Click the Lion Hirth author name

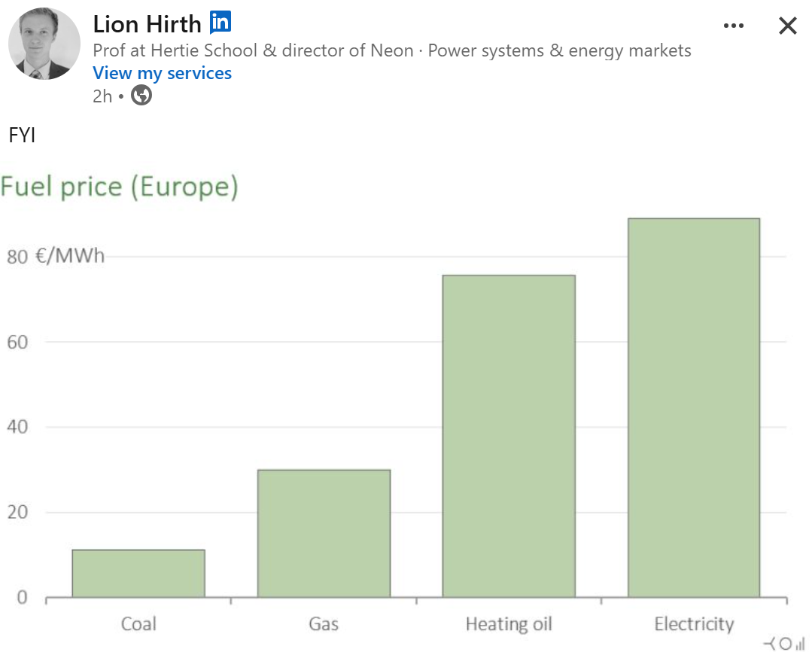coord(147,24)
